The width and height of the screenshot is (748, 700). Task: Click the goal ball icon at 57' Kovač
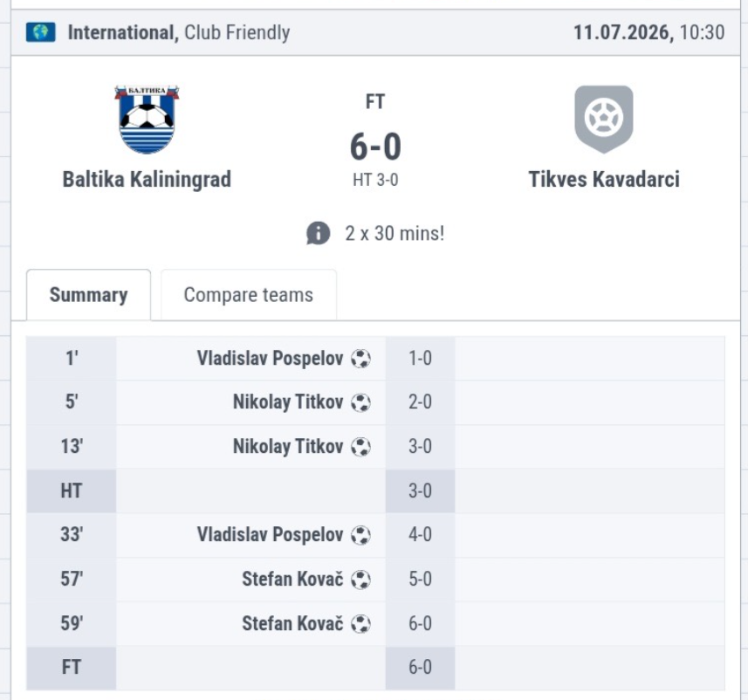click(360, 580)
